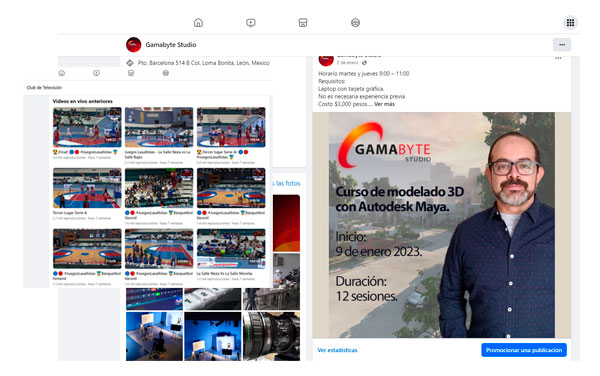Viewport: 600px width, 376px height.
Task: Open the Ver estadísticas link
Action: pos(338,350)
